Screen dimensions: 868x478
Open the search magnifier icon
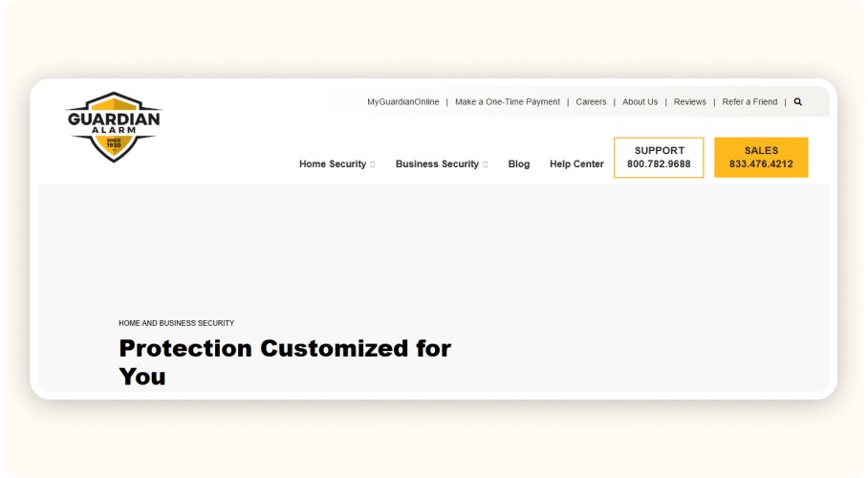[x=797, y=102]
